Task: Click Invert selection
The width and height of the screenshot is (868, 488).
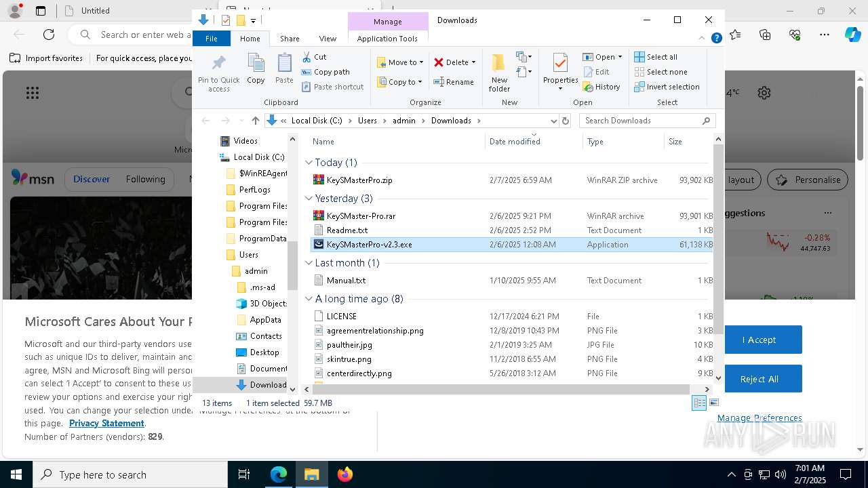Action: coord(667,87)
